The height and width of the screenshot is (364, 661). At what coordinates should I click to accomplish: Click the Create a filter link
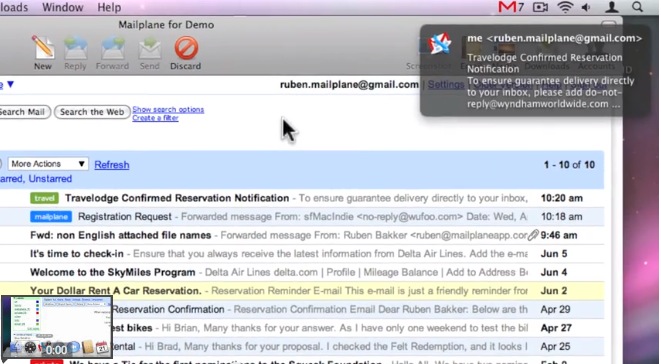[155, 118]
